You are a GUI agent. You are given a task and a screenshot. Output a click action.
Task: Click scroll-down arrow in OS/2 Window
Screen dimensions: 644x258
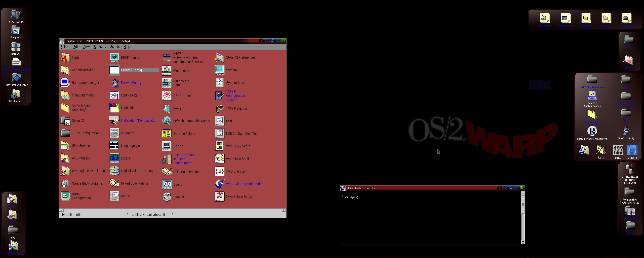pos(523,242)
